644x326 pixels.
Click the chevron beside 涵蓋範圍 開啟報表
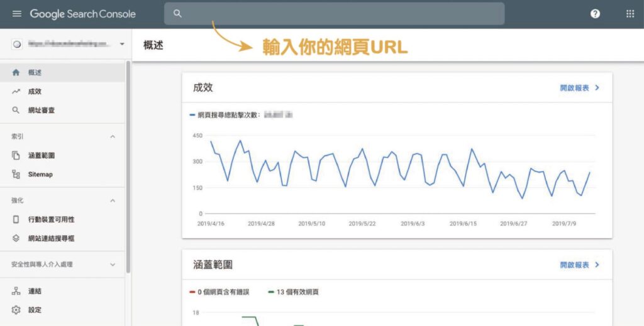coord(597,265)
